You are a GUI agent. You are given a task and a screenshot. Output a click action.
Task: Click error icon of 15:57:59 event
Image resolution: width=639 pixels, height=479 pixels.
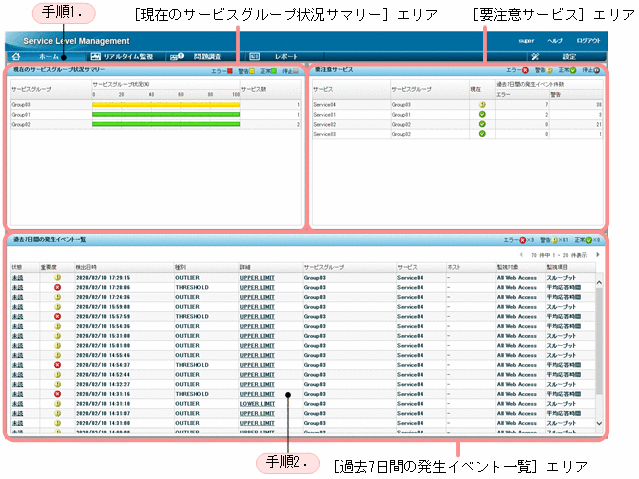(57, 316)
